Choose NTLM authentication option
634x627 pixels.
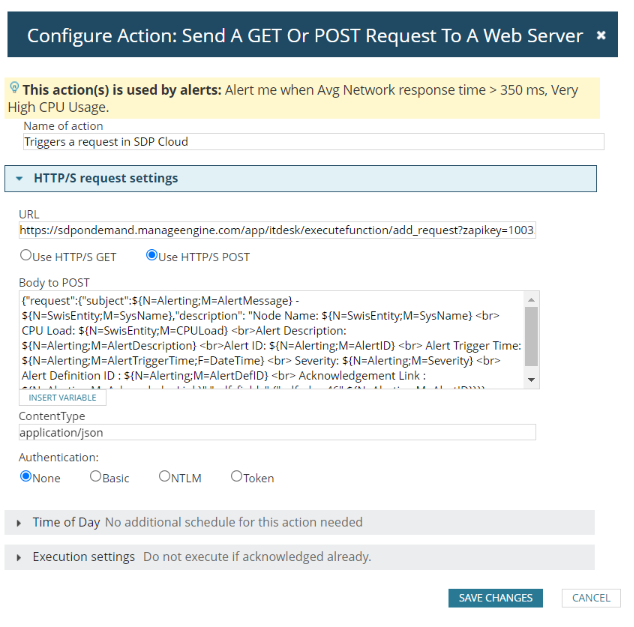(x=165, y=476)
